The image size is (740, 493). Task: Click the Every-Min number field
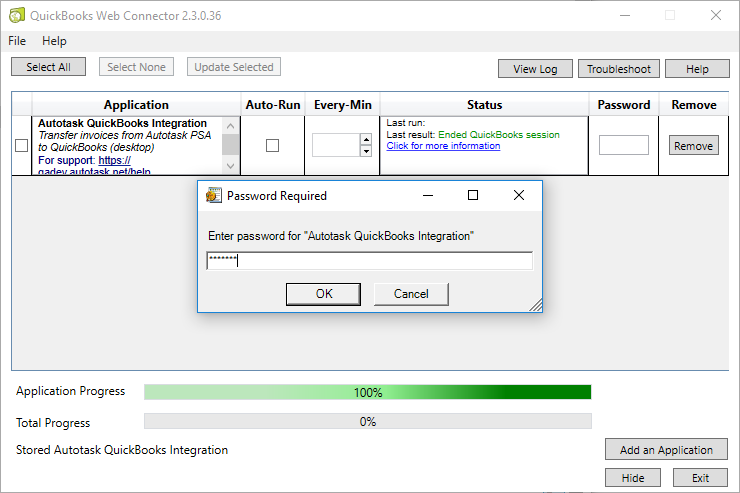(336, 145)
